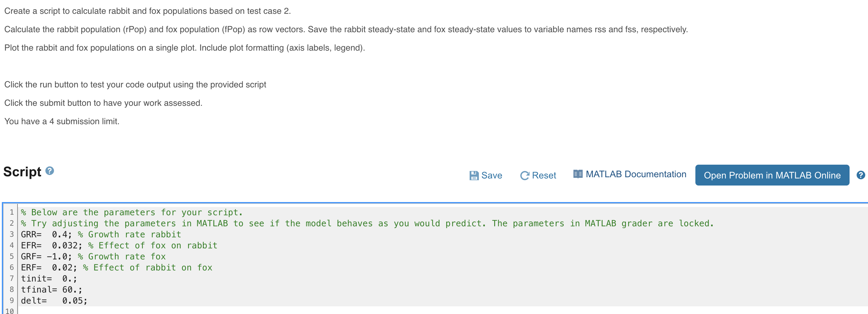Open the help tooltip beside the Script heading

(49, 172)
